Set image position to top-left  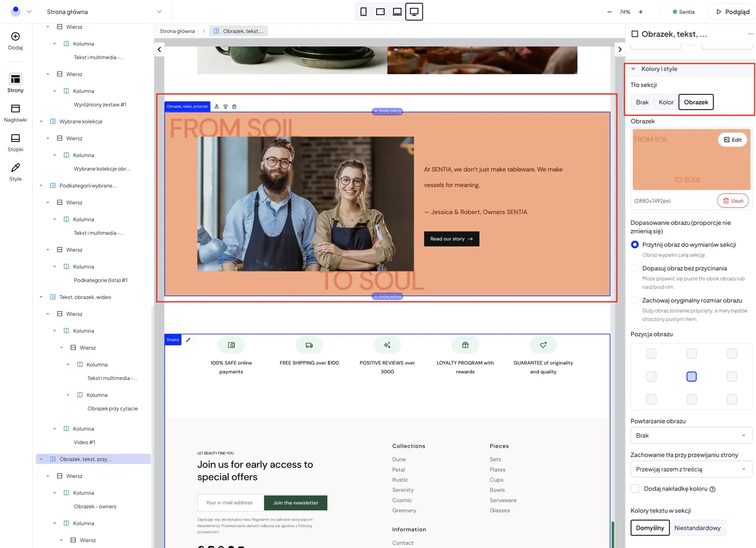point(651,354)
